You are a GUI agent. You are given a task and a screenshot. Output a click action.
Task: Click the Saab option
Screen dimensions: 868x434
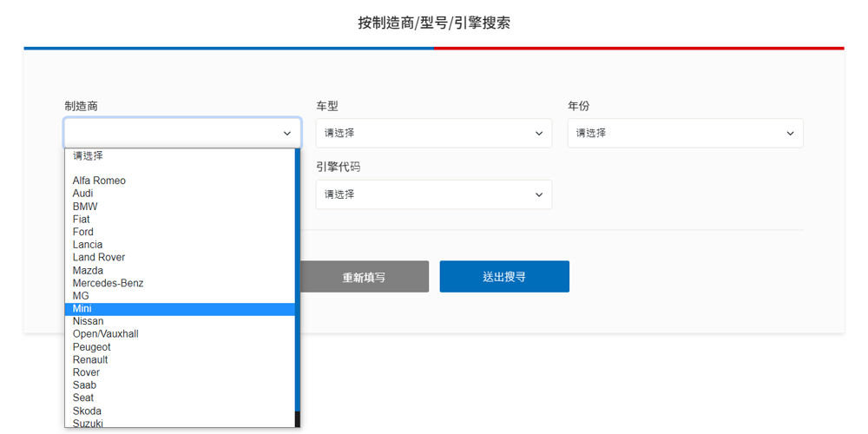[180, 385]
